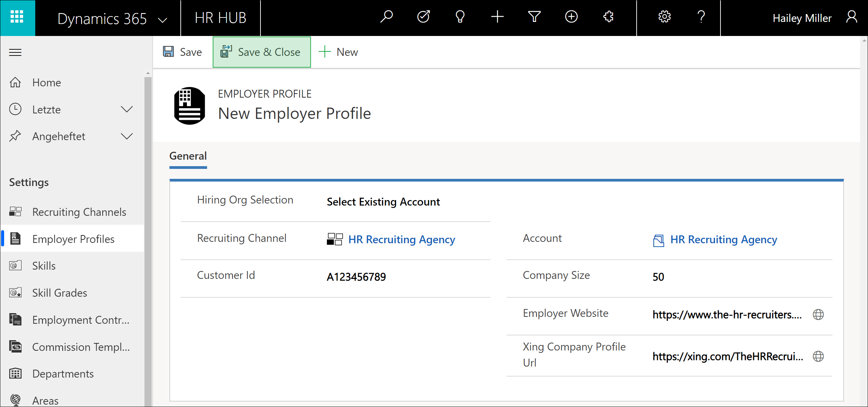Click the Commission Templates sidebar icon
The image size is (868, 407).
pyautogui.click(x=15, y=346)
